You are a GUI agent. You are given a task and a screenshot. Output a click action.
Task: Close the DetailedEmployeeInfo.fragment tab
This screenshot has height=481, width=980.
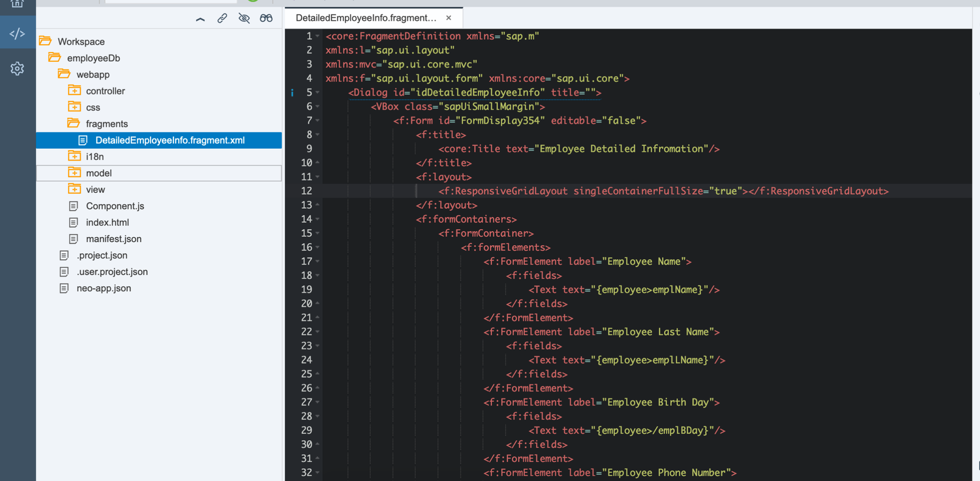click(x=448, y=18)
